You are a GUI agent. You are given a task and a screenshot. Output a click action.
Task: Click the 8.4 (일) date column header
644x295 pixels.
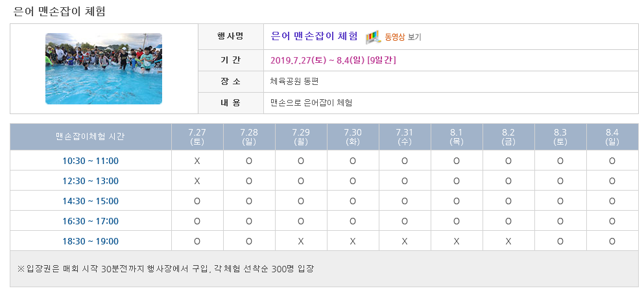click(612, 137)
